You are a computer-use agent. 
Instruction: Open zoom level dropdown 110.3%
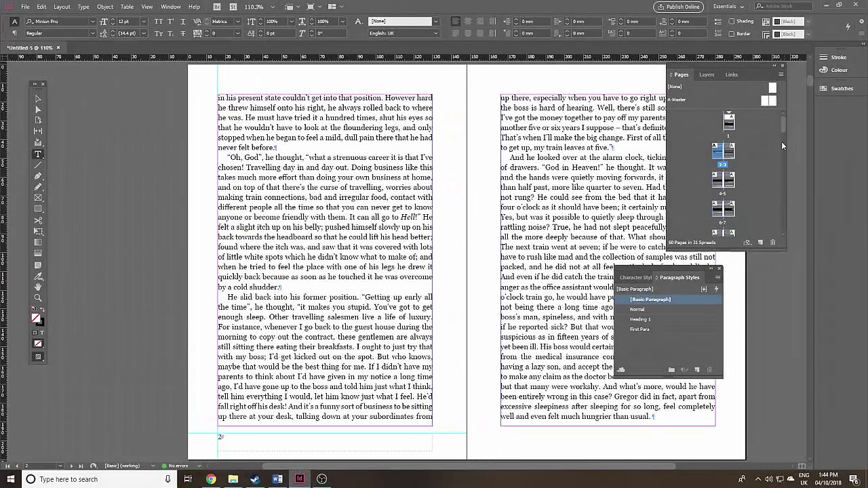(x=273, y=7)
